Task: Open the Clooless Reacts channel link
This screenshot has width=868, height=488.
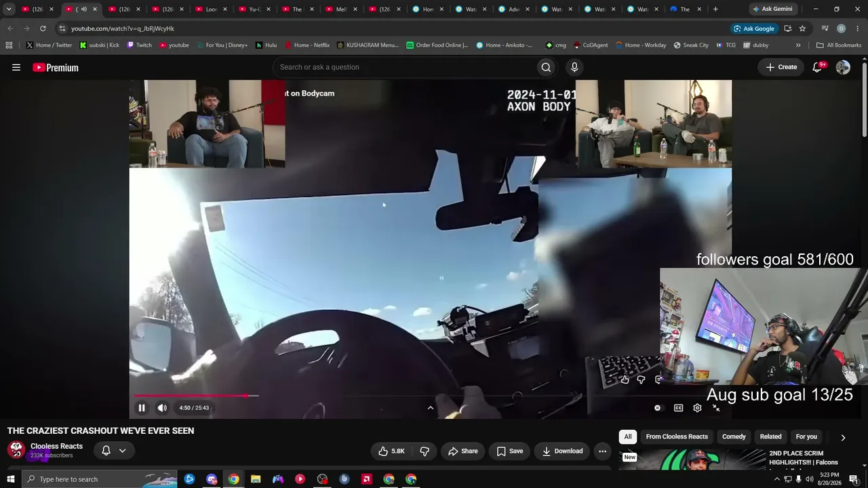Action: point(56,446)
